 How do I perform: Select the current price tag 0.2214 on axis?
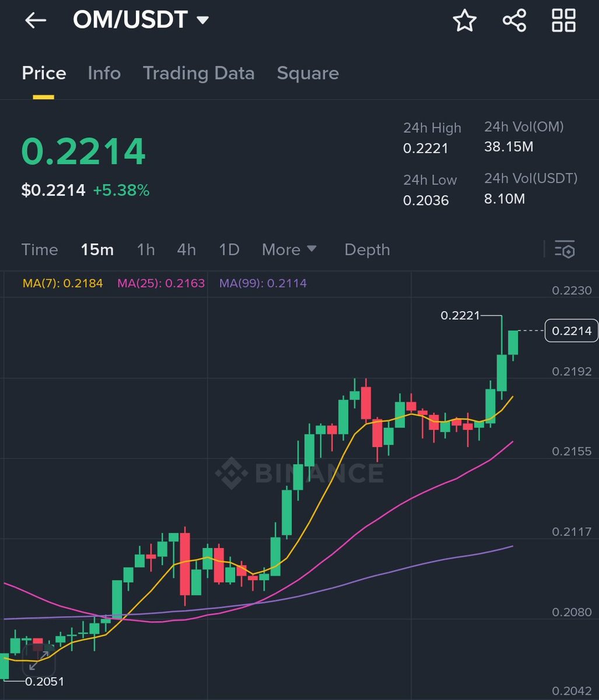click(572, 331)
